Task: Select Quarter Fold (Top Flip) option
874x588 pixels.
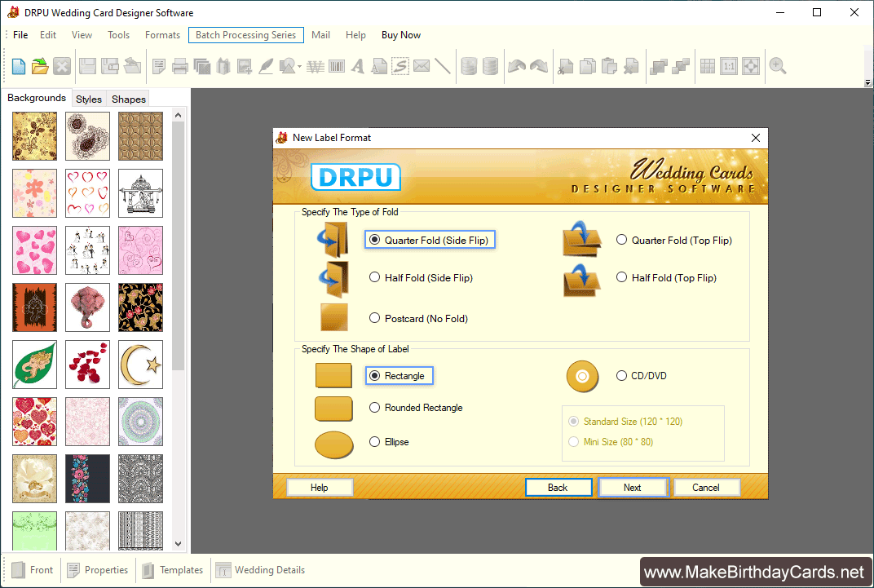Action: point(674,241)
